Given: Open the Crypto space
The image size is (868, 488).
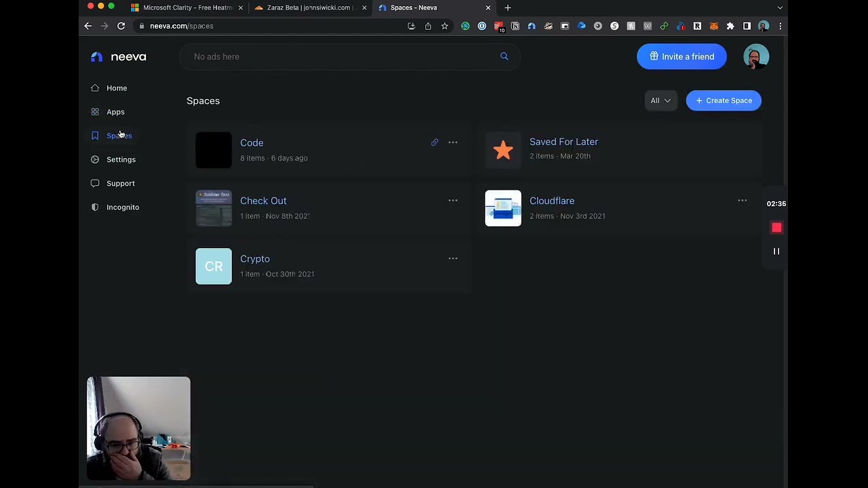Looking at the screenshot, I should (x=255, y=258).
